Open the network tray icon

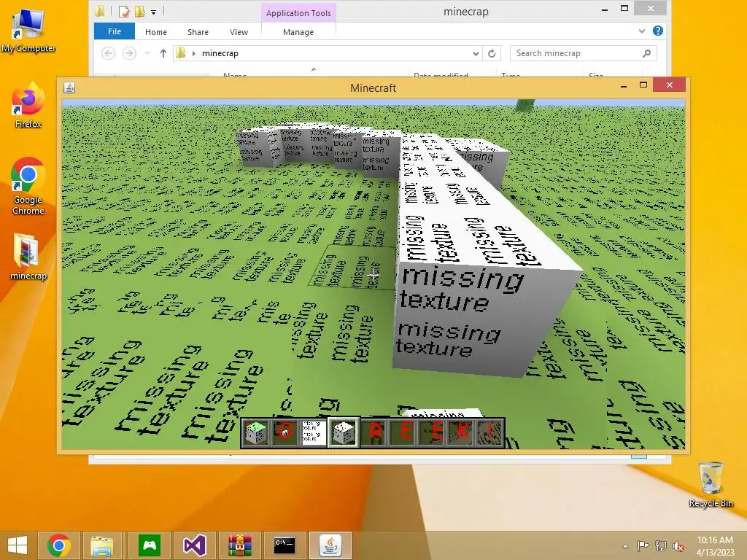[x=661, y=546]
